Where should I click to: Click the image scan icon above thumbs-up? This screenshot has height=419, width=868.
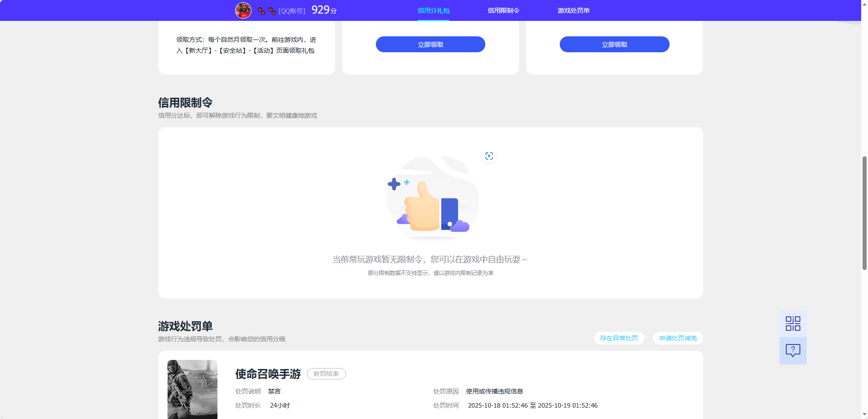(489, 156)
